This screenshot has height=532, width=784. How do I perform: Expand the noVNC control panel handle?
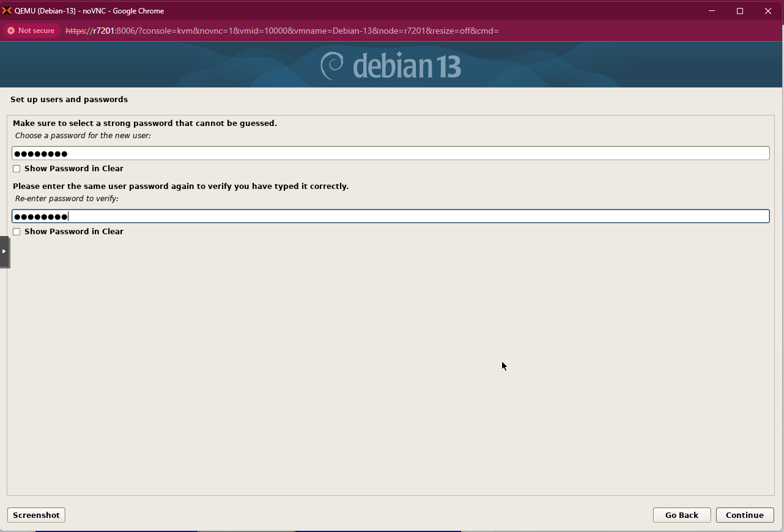click(4, 251)
